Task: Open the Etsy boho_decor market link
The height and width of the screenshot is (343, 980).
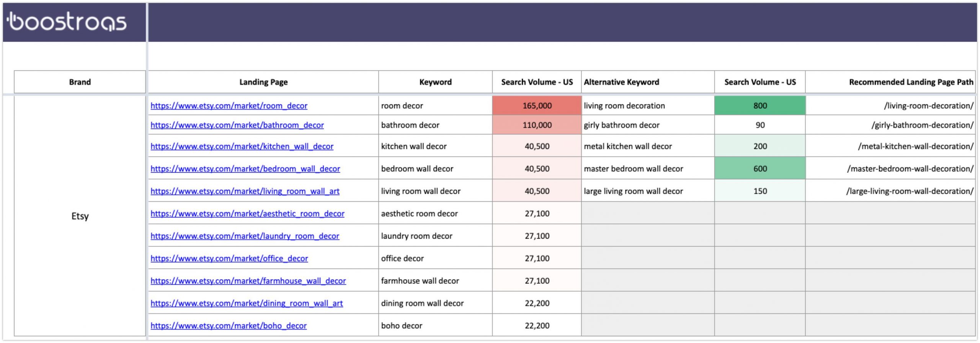Action: point(229,326)
